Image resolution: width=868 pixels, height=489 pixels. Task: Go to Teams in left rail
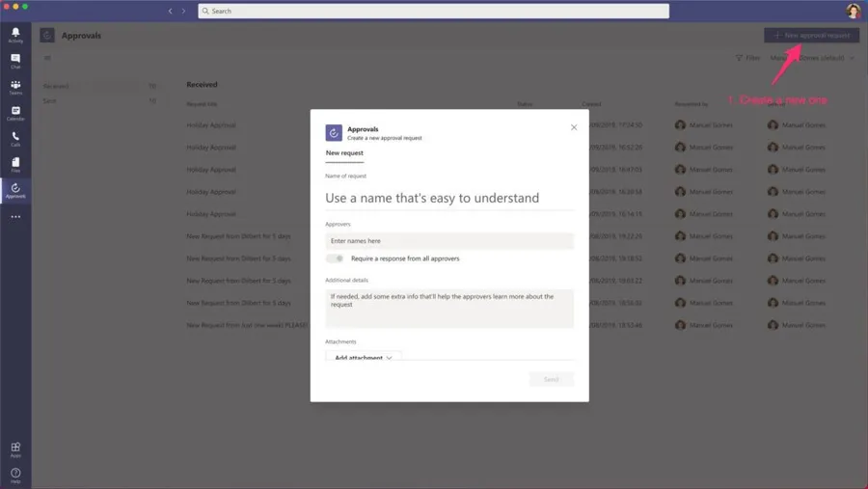(x=15, y=87)
